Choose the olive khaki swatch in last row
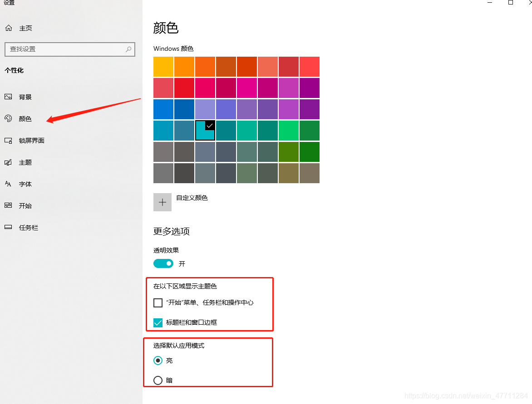The width and height of the screenshot is (532, 404). coord(288,173)
